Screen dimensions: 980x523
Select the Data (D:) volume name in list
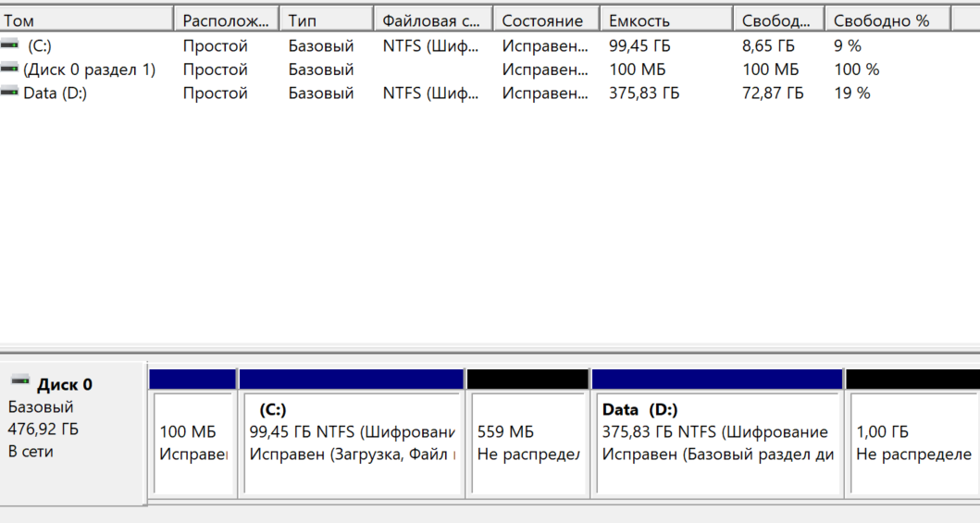[55, 93]
